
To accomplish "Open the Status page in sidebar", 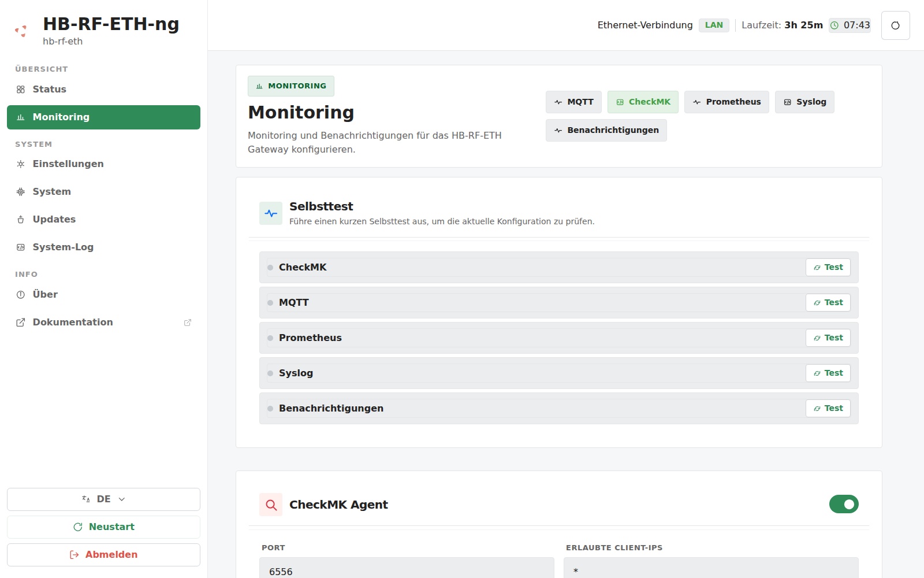I will point(103,90).
